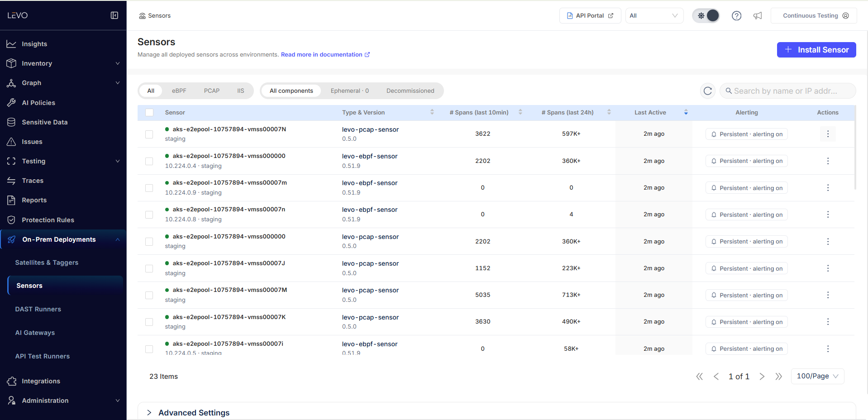Click the Sensitive Data database icon
This screenshot has width=868, height=420.
[11, 122]
